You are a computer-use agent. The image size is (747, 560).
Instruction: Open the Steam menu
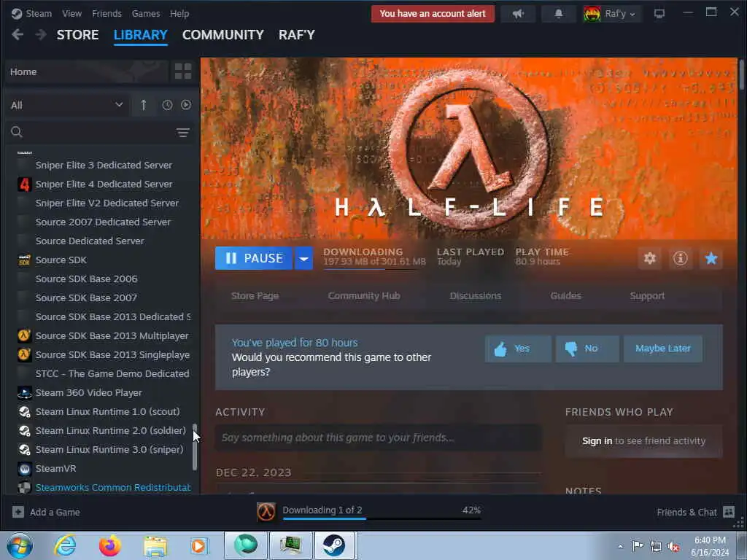pos(39,13)
